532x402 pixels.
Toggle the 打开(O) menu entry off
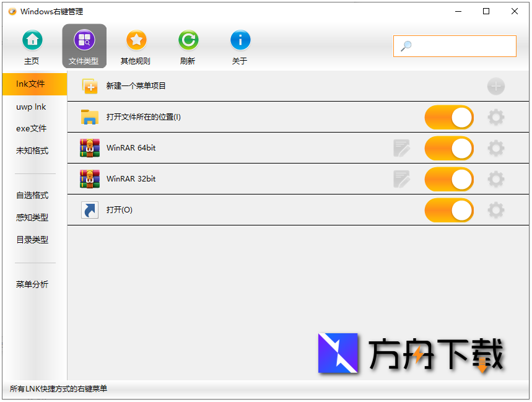pos(449,210)
